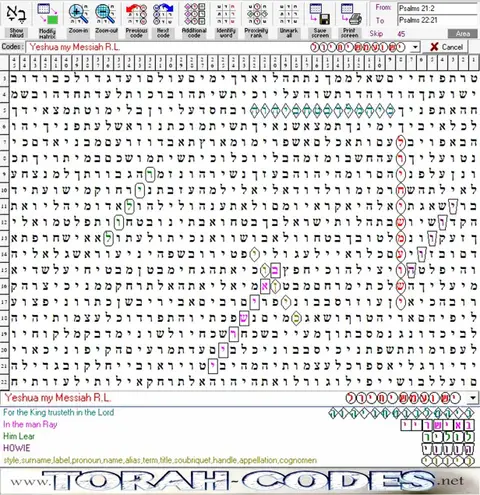Screen dimensions: 480x495
Task: Expand the Codes dropdown arrow at top
Action: pos(415,47)
